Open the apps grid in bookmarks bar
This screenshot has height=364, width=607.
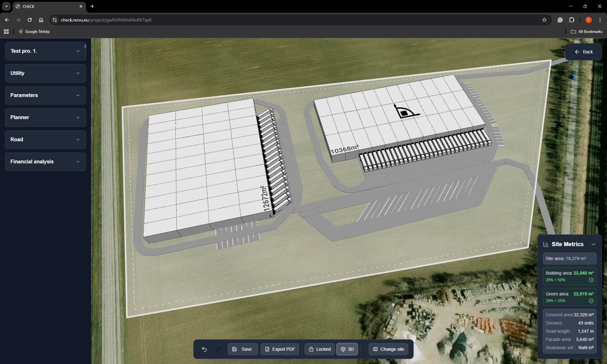(6, 32)
